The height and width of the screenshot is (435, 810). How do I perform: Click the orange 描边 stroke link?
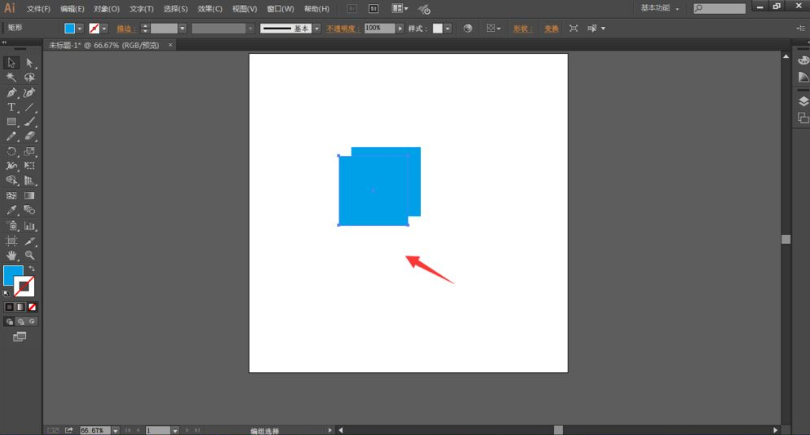click(126, 29)
